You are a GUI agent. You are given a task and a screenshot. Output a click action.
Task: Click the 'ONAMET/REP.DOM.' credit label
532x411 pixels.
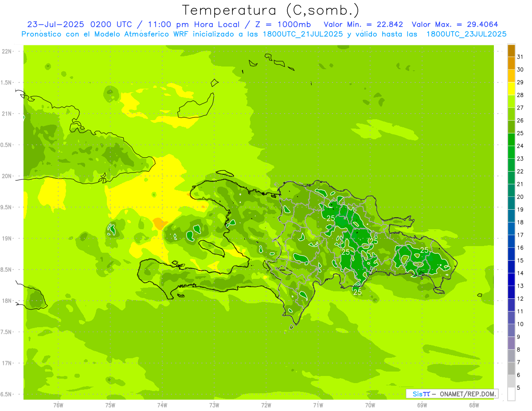coord(468,394)
